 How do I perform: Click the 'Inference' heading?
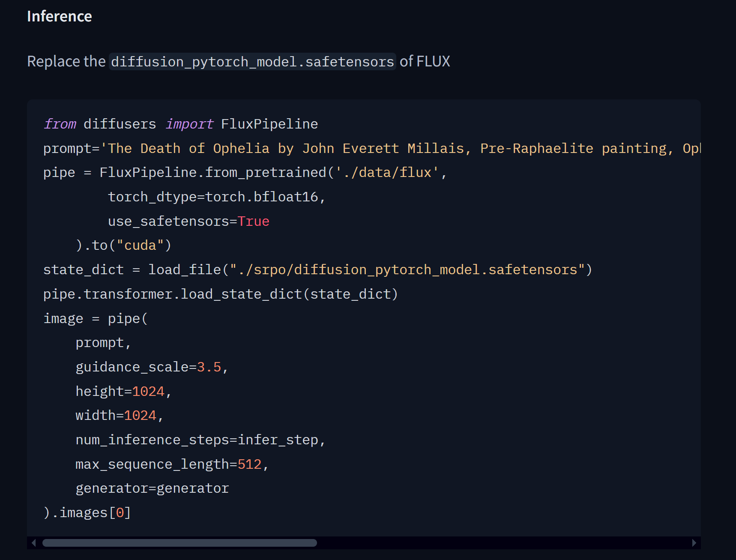(60, 16)
